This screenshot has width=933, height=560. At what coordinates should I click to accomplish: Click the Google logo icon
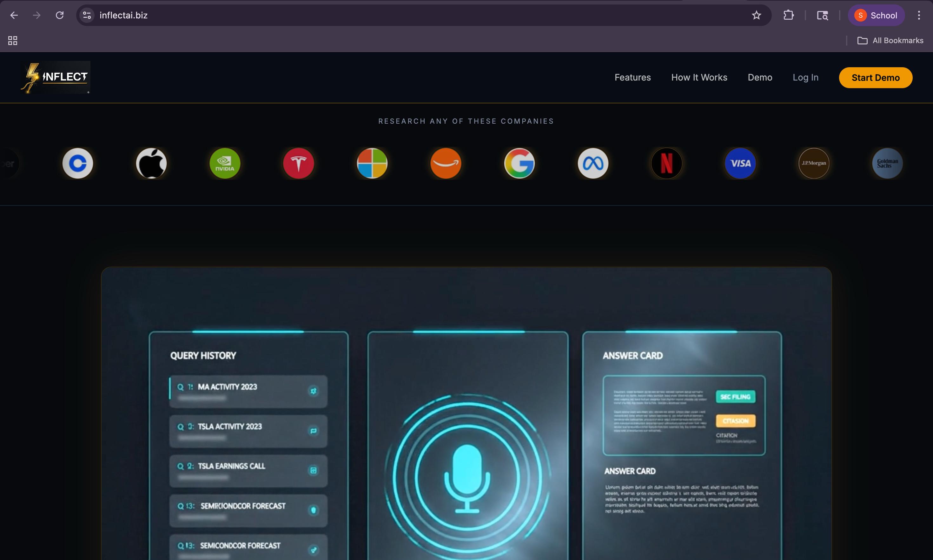pyautogui.click(x=519, y=163)
